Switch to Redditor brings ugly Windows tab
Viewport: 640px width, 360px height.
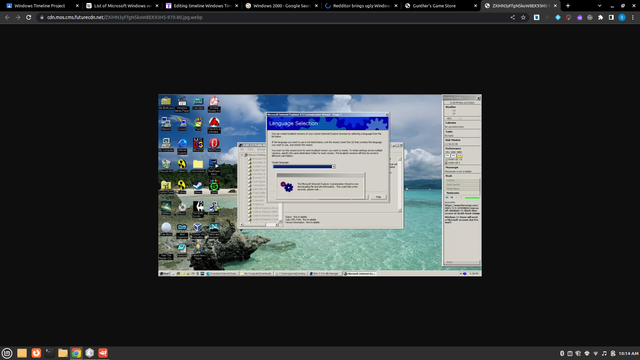tap(362, 6)
